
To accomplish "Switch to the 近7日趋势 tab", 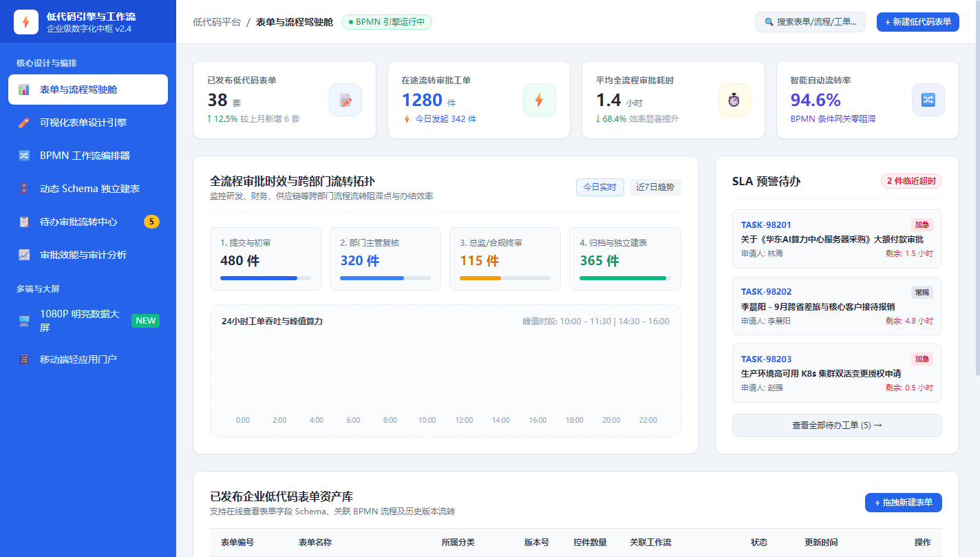I will [x=655, y=187].
